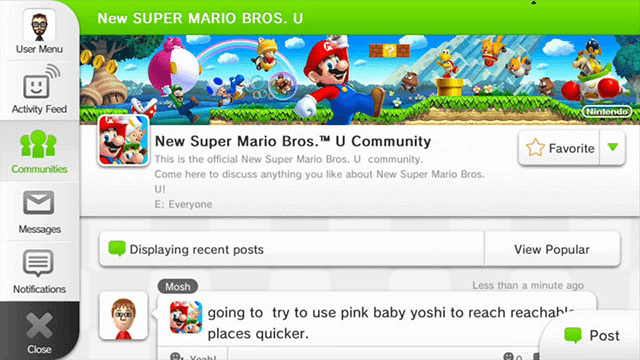Toggle the Favorite star button
The image size is (640, 360).
tap(559, 148)
